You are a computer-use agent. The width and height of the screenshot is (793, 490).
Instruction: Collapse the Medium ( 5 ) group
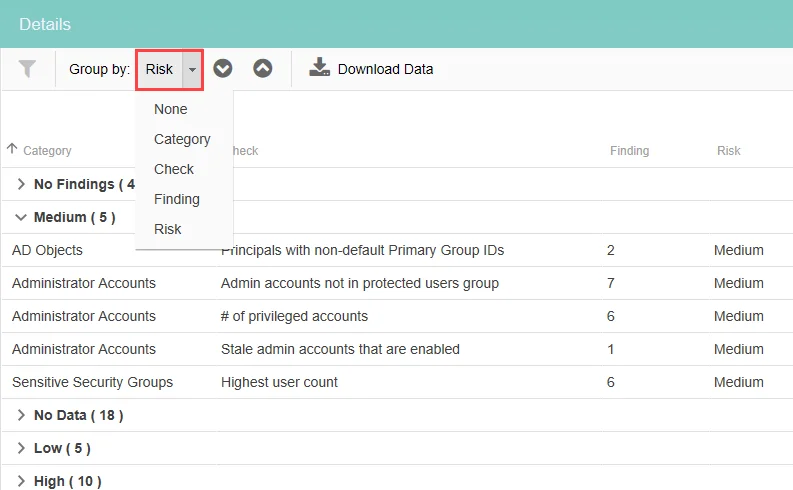(21, 217)
